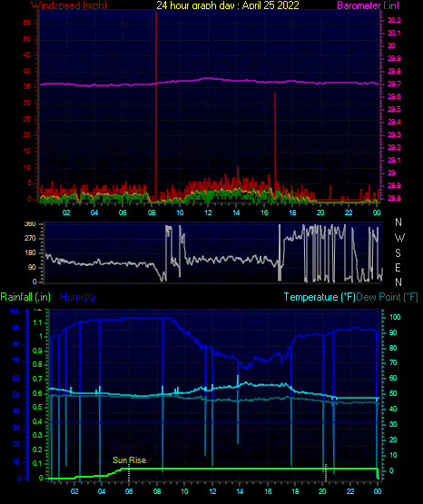The image size is (423, 504).
Task: Click the 24 hour graph day title
Action: (x=228, y=5)
